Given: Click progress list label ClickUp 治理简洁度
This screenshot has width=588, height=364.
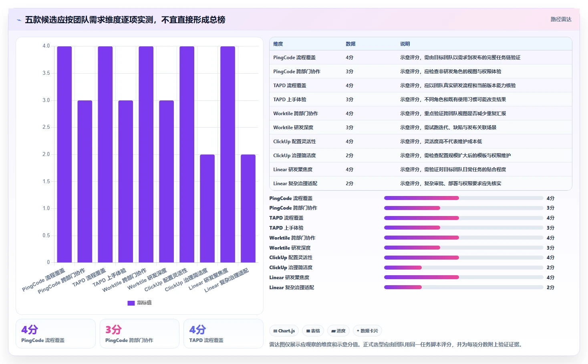Looking at the screenshot, I should pyautogui.click(x=291, y=268).
